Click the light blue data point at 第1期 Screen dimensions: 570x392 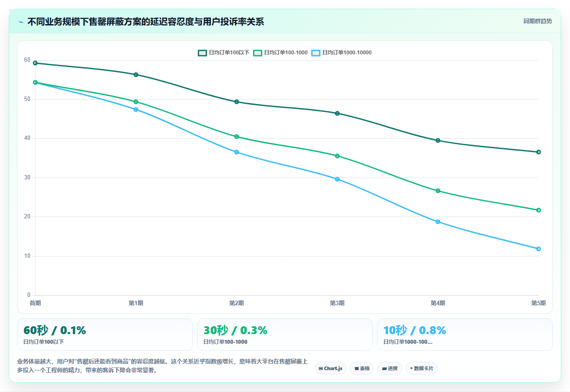coord(136,110)
